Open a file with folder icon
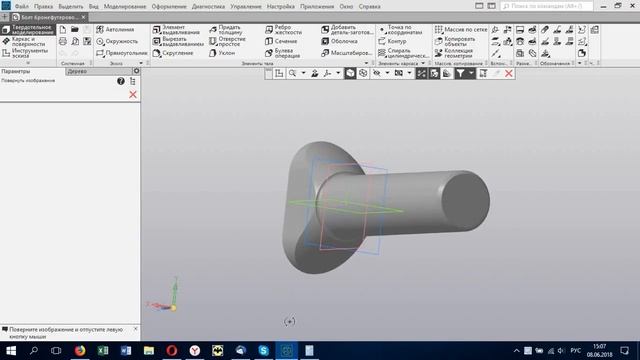The width and height of the screenshot is (640, 360). [75, 29]
